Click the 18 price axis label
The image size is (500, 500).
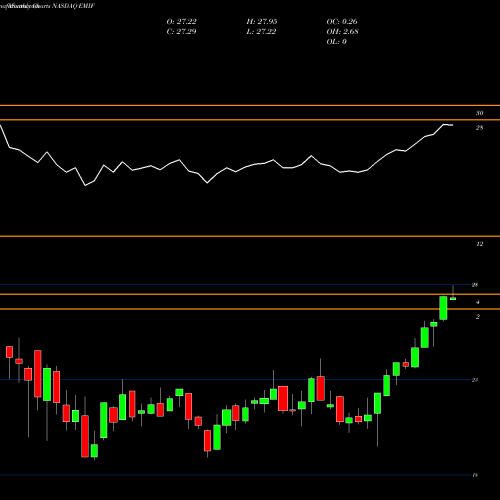475,475
